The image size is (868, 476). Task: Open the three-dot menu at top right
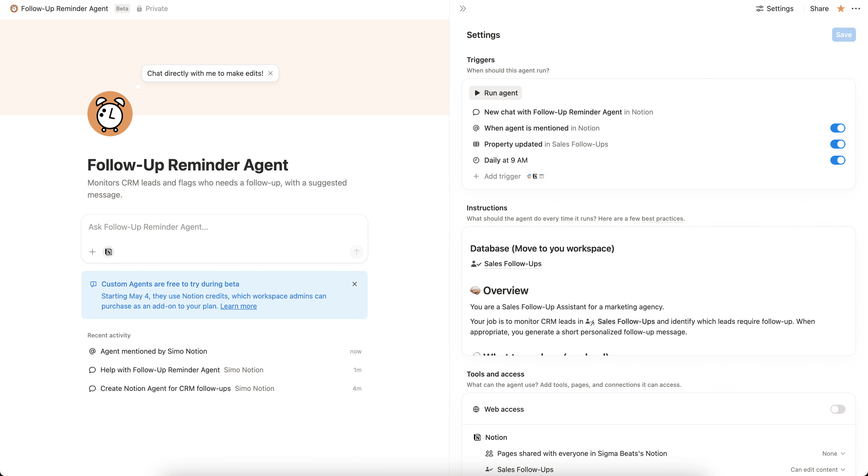click(x=856, y=9)
